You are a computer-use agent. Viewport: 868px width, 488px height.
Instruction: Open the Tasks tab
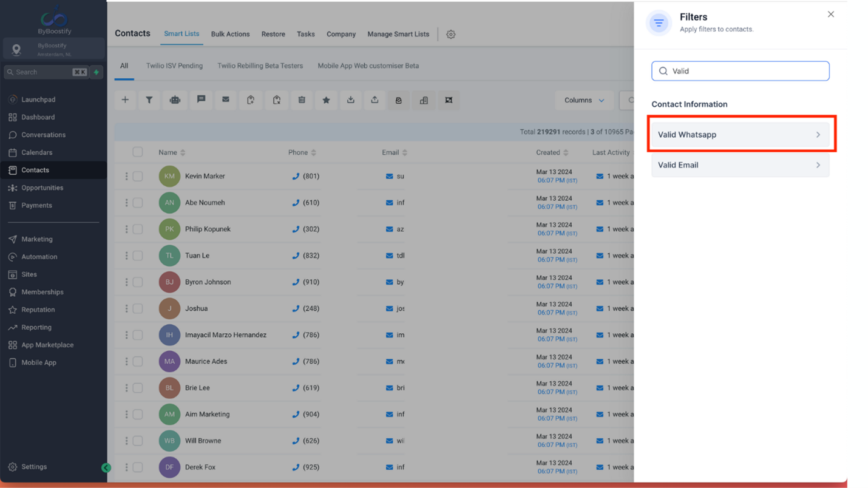[306, 35]
